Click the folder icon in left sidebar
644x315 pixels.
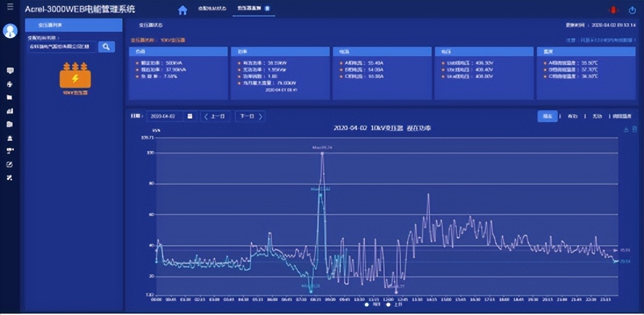[x=10, y=98]
